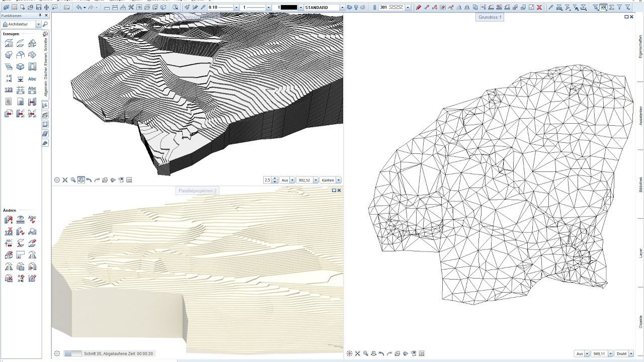644x362 pixels.
Task: Click the Save icon in top toolbar
Action: point(39,8)
